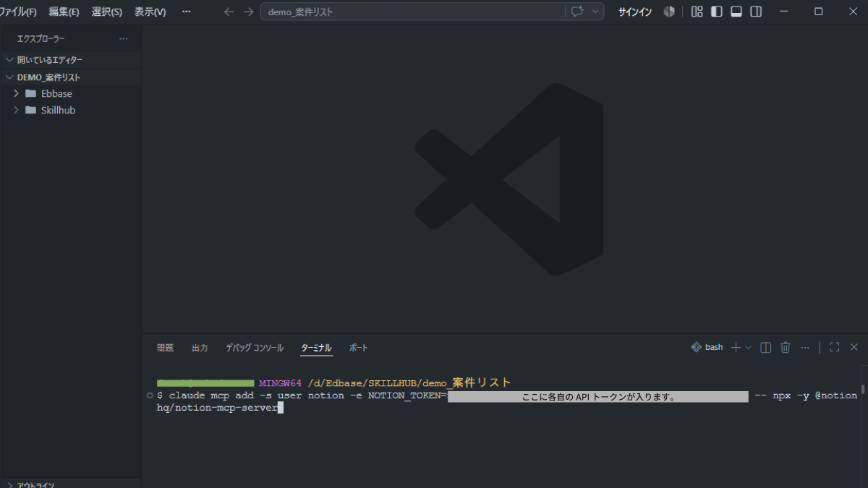Open explorer views and more actions ellipsis
The width and height of the screenshot is (868, 488).
[124, 38]
